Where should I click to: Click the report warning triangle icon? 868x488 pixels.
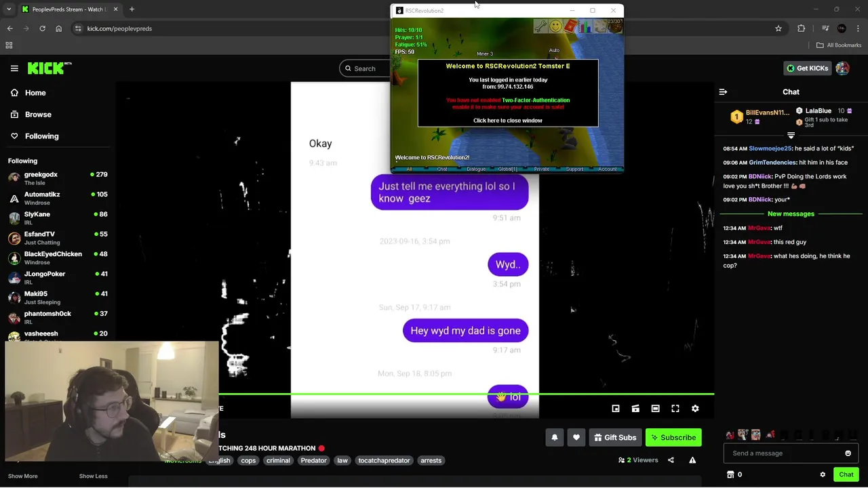coord(692,460)
